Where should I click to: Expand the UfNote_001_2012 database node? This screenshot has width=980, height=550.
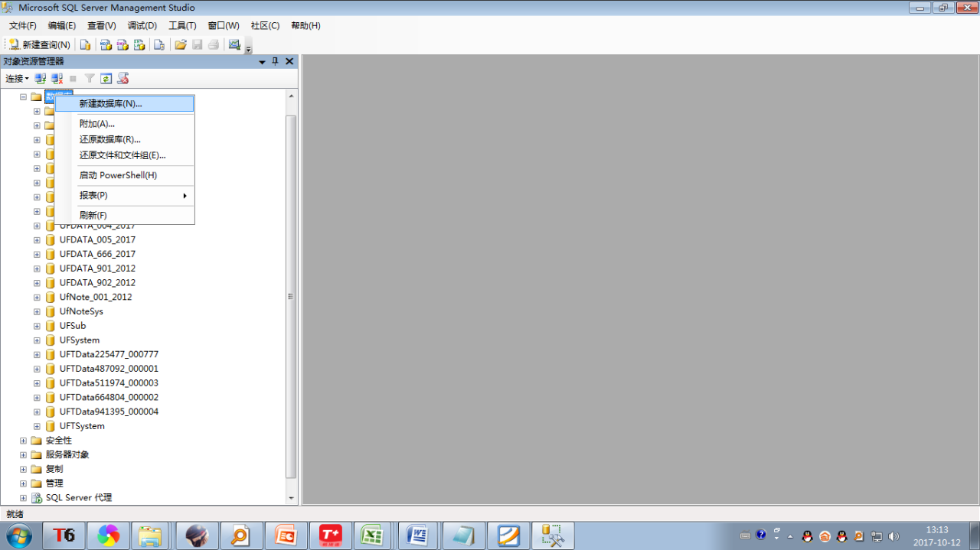(x=37, y=298)
